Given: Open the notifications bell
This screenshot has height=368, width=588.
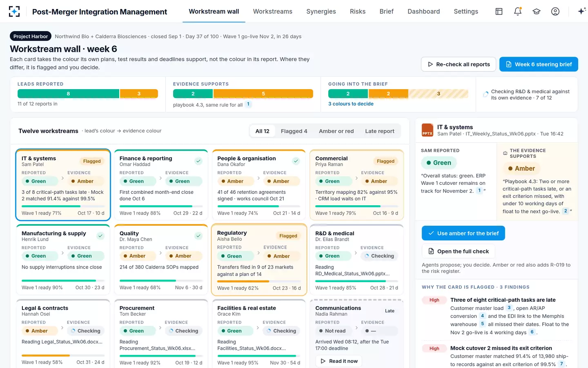Looking at the screenshot, I should click(x=518, y=11).
